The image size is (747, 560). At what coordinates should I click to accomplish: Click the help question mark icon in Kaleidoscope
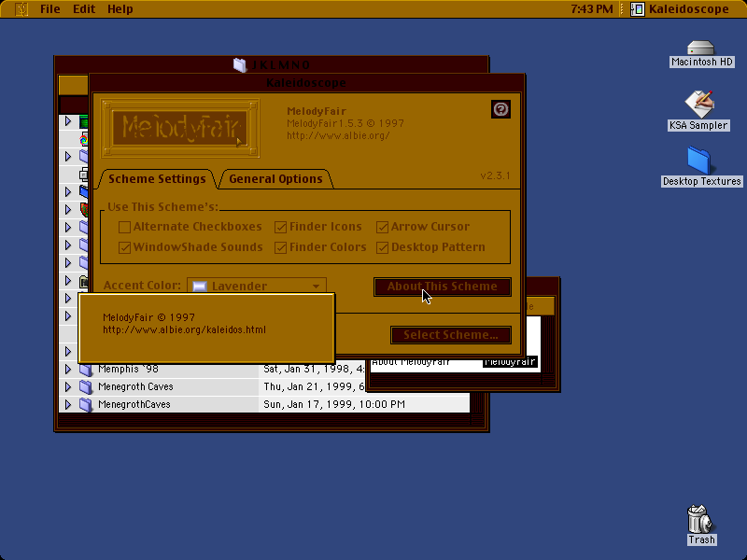(x=500, y=109)
